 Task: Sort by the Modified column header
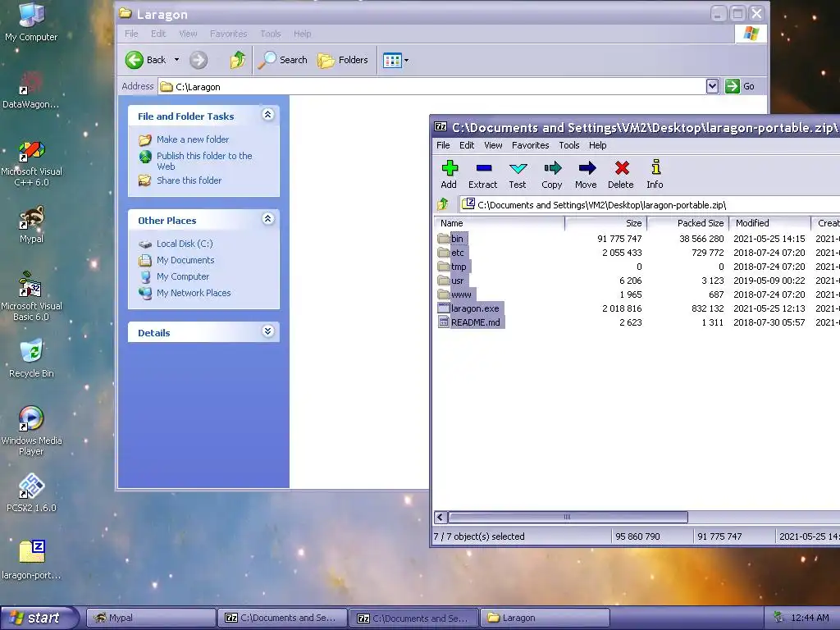[769, 223]
